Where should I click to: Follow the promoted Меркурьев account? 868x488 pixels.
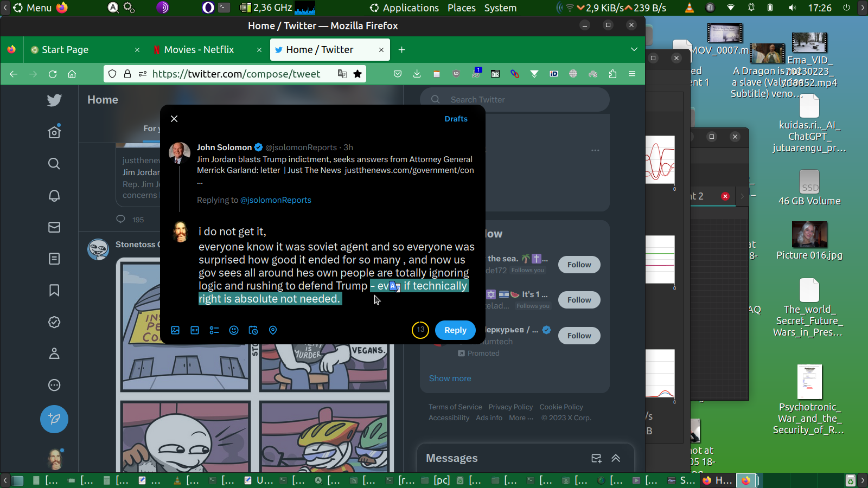(x=579, y=336)
